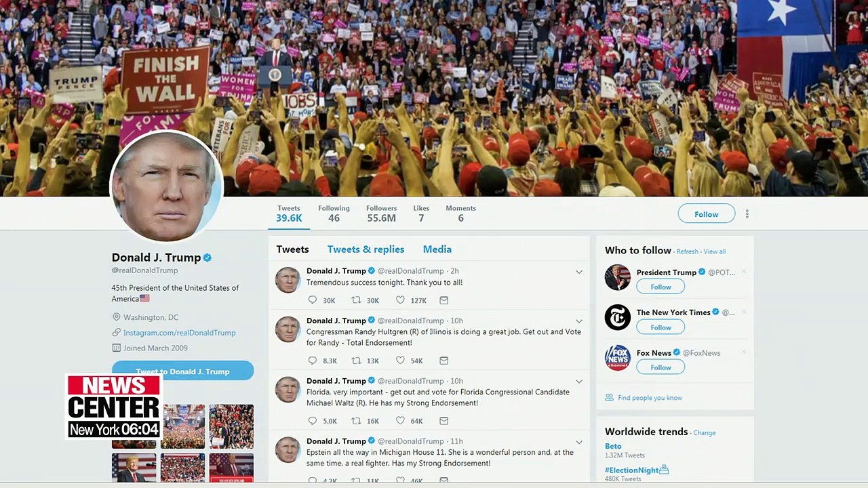Open the Media tab

437,249
